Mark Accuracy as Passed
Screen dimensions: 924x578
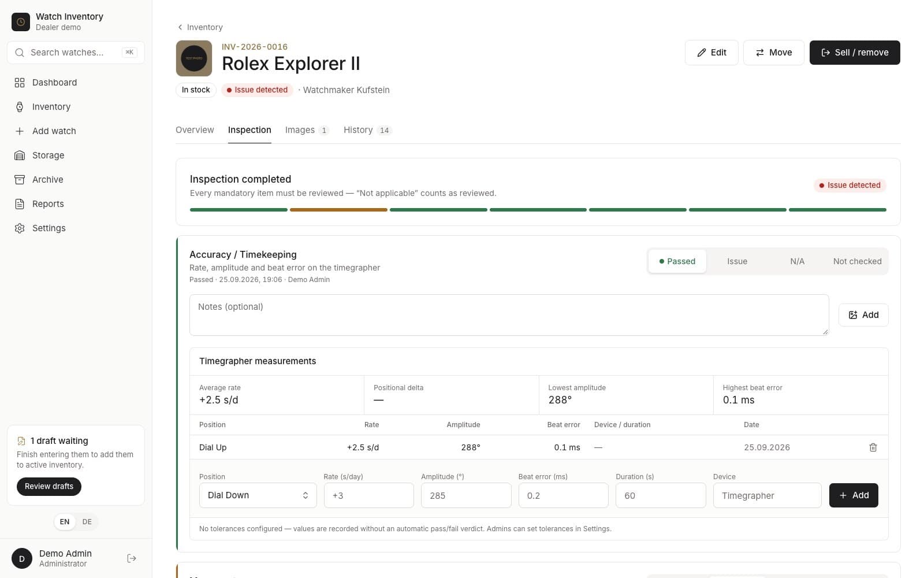pyautogui.click(x=677, y=261)
